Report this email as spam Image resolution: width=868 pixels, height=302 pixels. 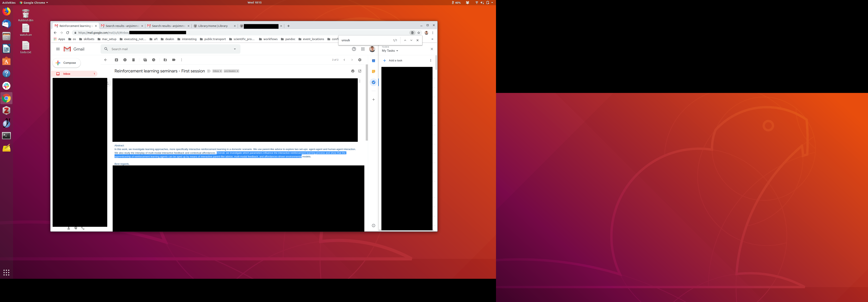(125, 60)
